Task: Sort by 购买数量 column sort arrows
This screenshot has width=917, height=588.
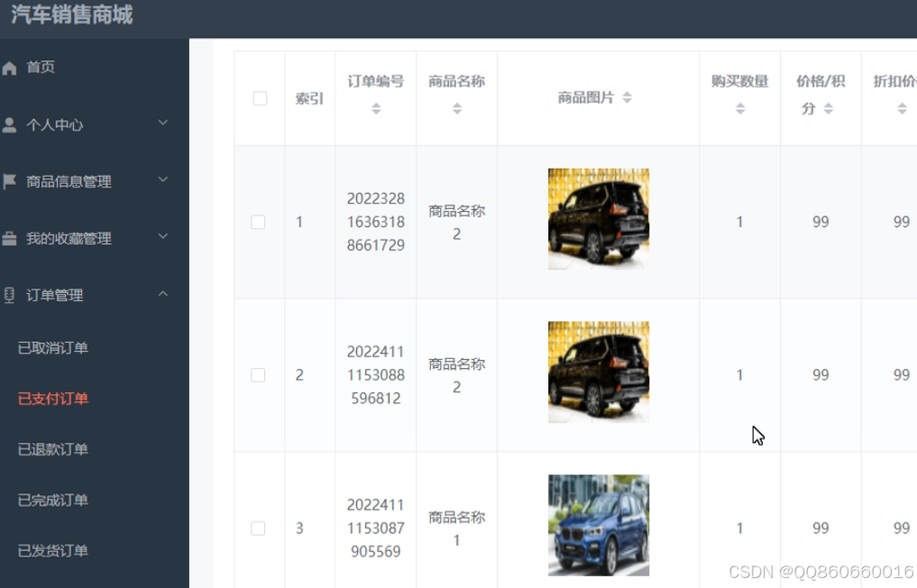Action: [740, 108]
